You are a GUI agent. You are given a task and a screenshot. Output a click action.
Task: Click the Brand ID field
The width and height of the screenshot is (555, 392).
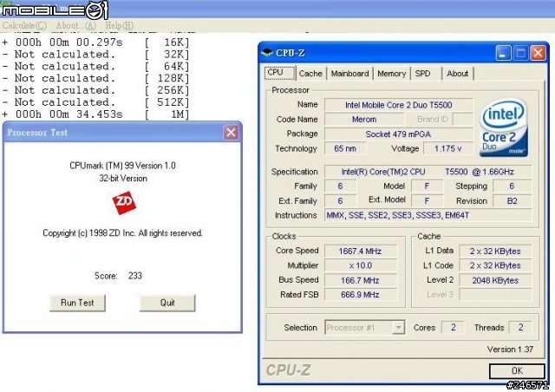coord(463,120)
